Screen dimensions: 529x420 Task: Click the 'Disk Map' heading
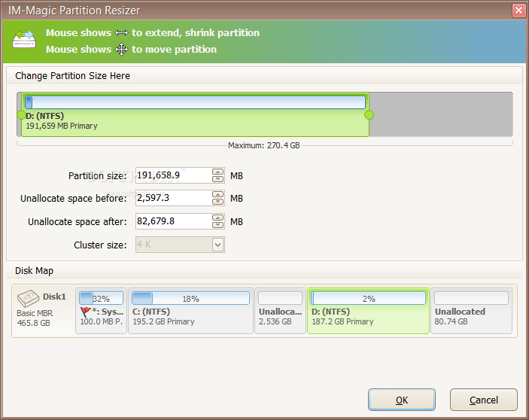tap(34, 270)
